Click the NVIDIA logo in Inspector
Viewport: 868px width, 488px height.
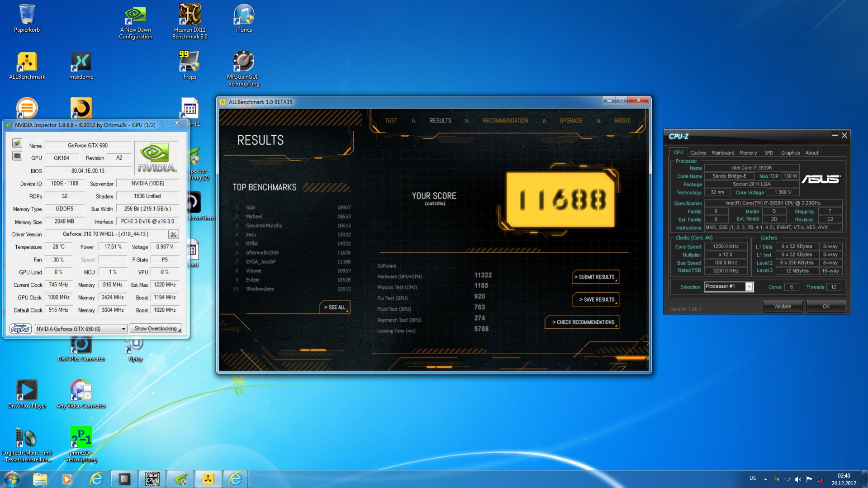157,157
